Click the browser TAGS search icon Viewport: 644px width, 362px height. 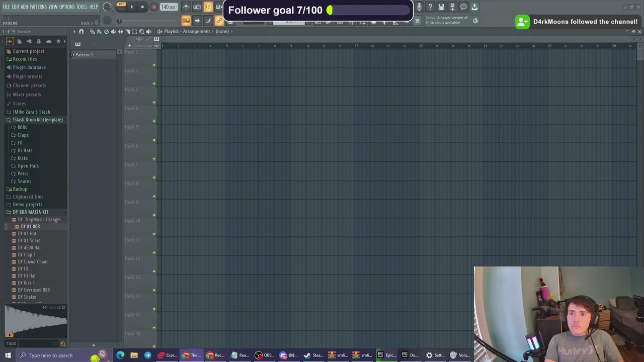tap(63, 344)
